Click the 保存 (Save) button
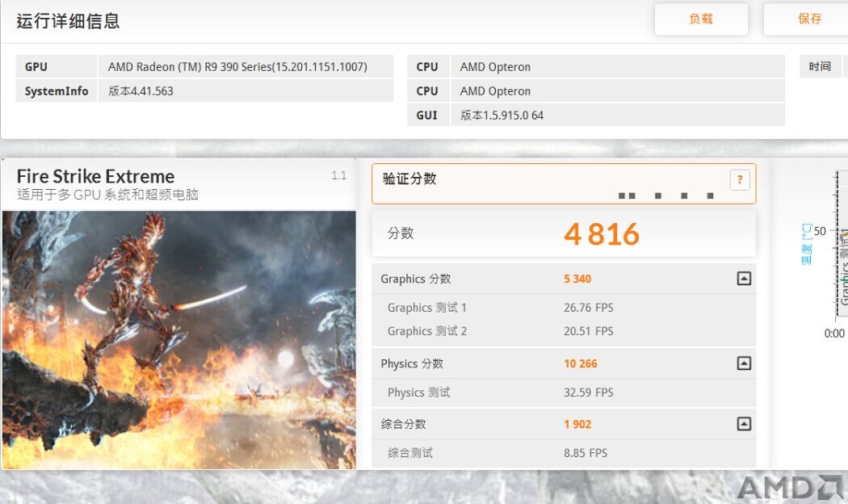This screenshot has width=848, height=504. (x=808, y=19)
